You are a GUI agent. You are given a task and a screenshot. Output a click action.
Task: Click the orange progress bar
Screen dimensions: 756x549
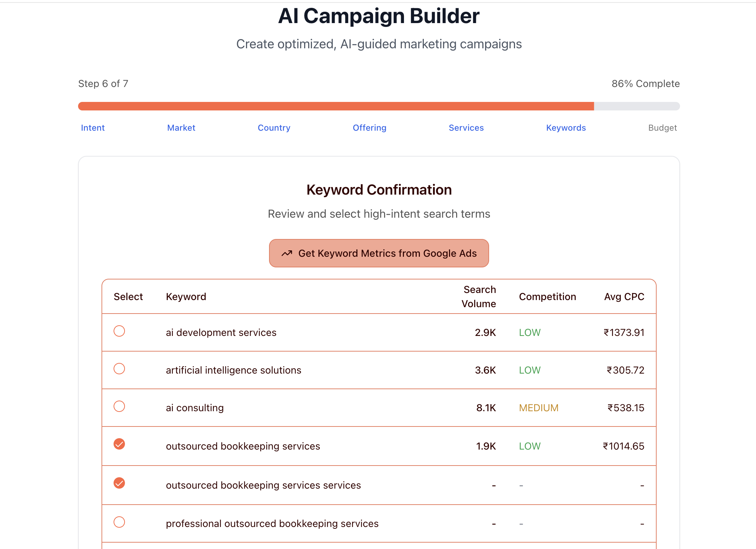[336, 106]
